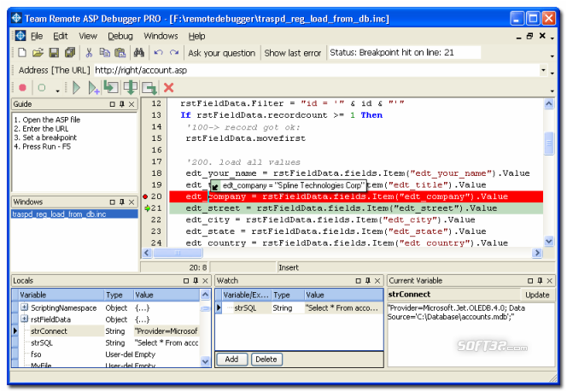Open the File menu

pos(37,36)
